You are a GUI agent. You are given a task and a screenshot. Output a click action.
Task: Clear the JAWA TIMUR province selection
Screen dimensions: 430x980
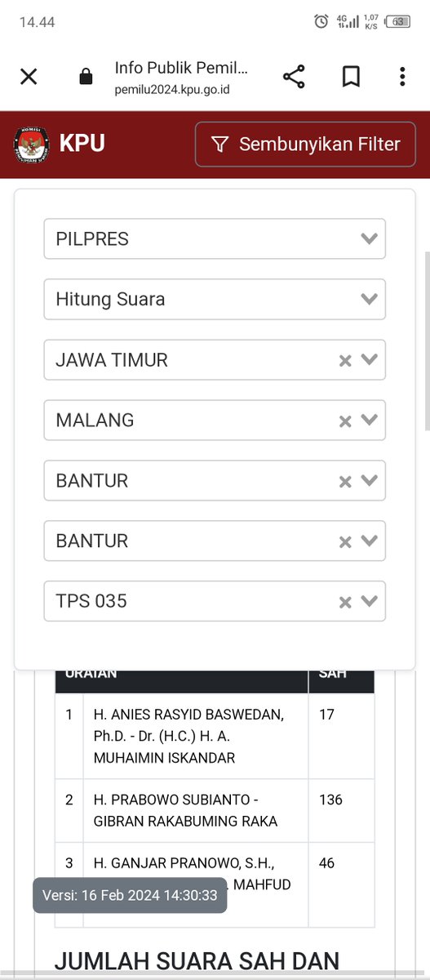pyautogui.click(x=345, y=360)
